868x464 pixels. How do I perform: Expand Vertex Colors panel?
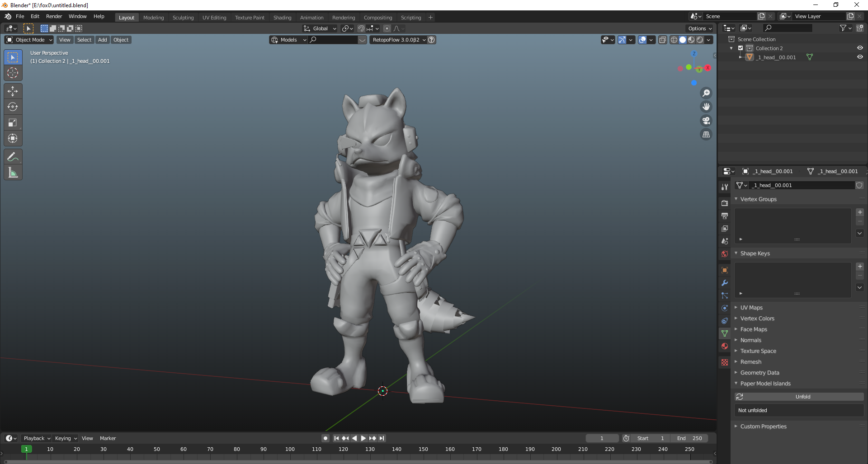(757, 319)
